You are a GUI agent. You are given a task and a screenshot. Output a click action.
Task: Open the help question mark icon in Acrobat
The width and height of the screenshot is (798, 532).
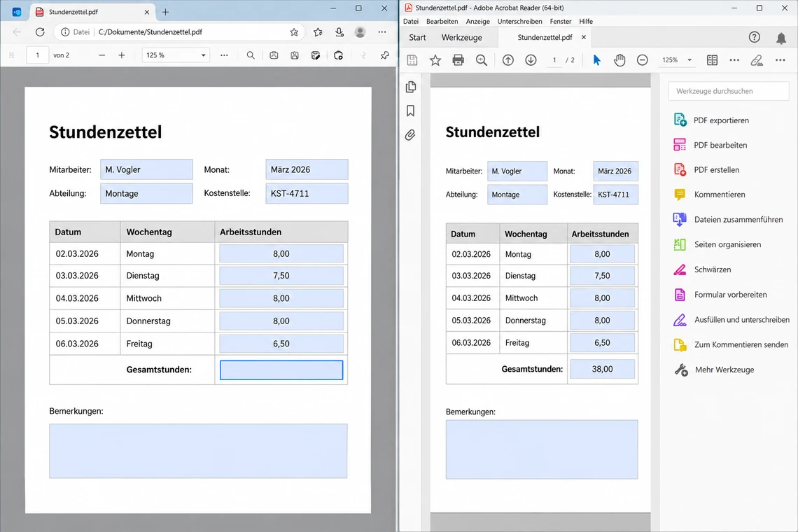(754, 37)
